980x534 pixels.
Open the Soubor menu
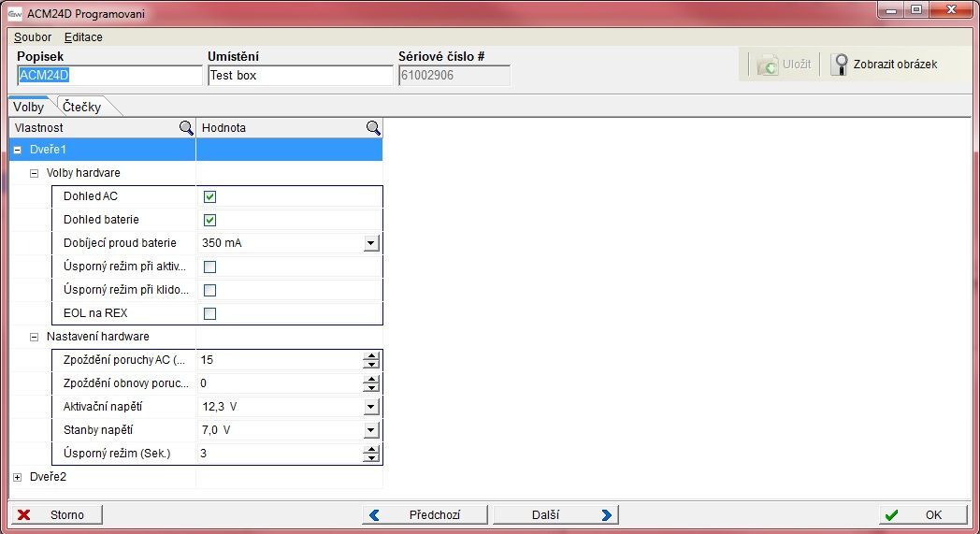click(33, 37)
